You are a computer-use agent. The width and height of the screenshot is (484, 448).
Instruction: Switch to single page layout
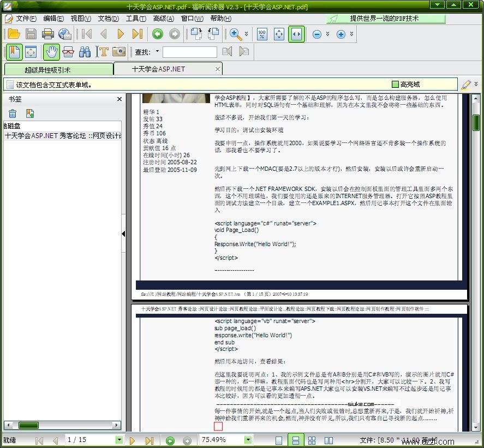279,440
